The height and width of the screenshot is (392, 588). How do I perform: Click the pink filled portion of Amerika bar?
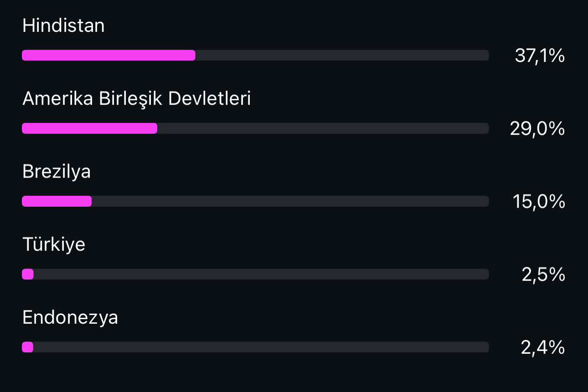(x=89, y=128)
